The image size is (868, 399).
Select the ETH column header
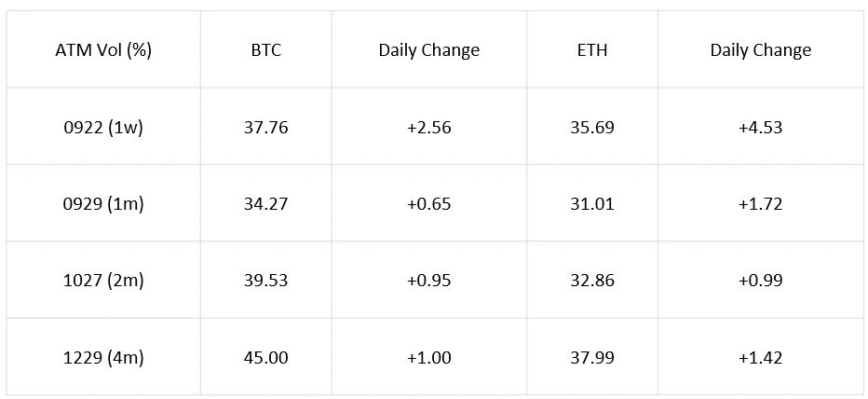(x=591, y=50)
